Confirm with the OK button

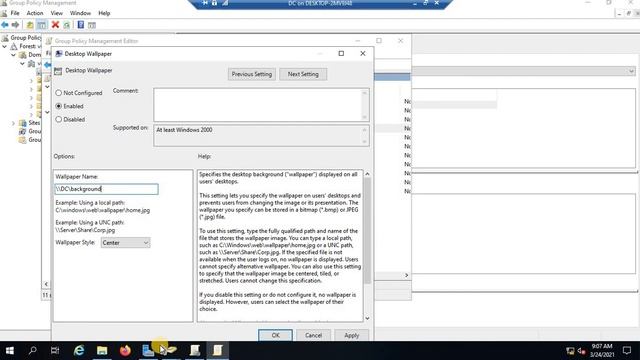pos(276,335)
